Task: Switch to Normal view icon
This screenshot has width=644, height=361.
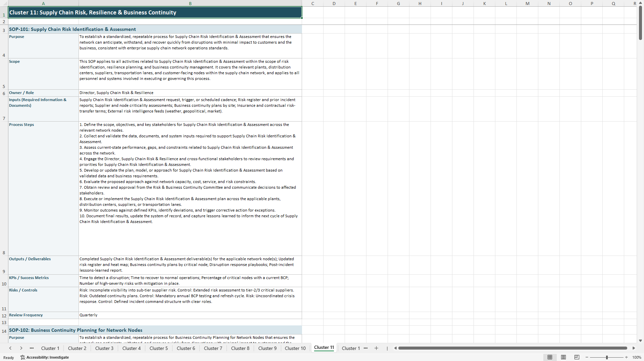Action: pos(550,357)
